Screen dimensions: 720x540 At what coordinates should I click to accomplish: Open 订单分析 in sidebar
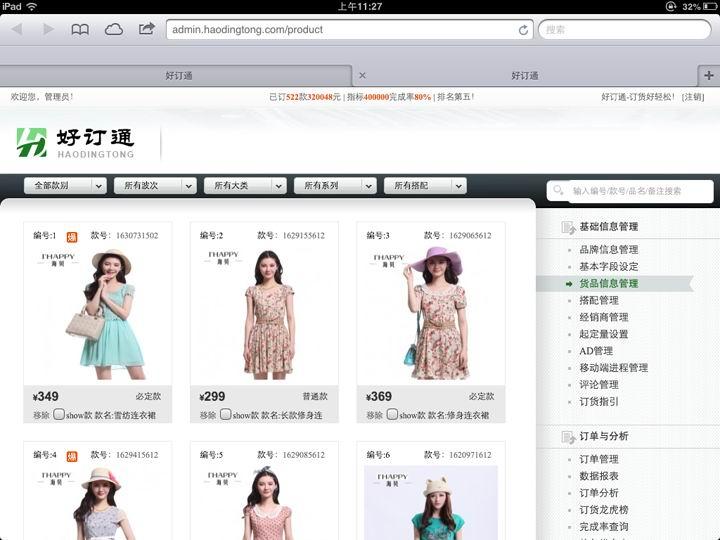(599, 493)
